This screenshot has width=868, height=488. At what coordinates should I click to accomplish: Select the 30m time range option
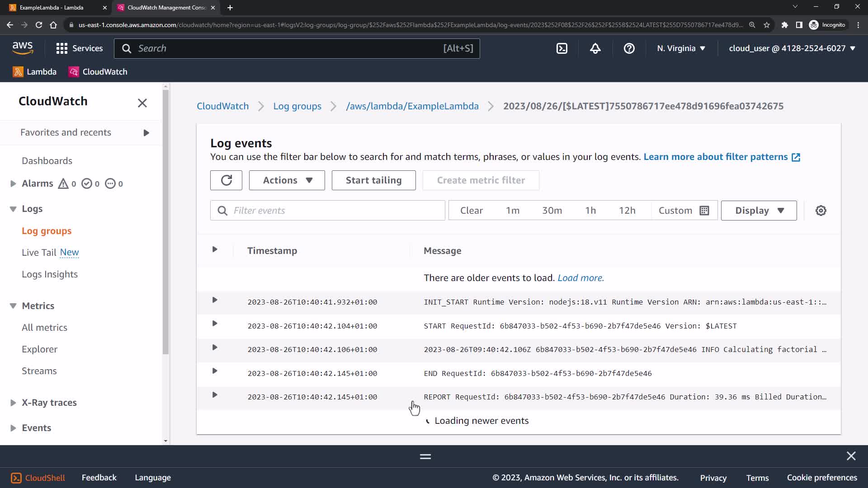click(552, 211)
